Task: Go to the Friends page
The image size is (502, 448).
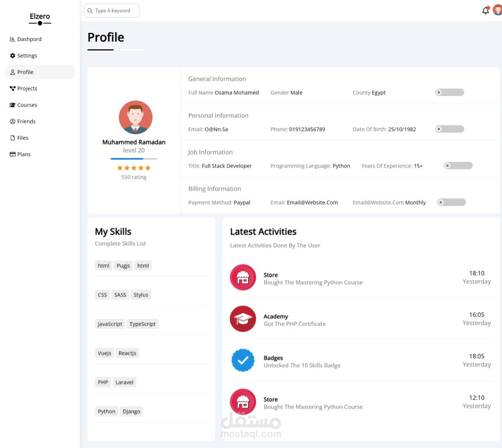Action: pos(26,122)
